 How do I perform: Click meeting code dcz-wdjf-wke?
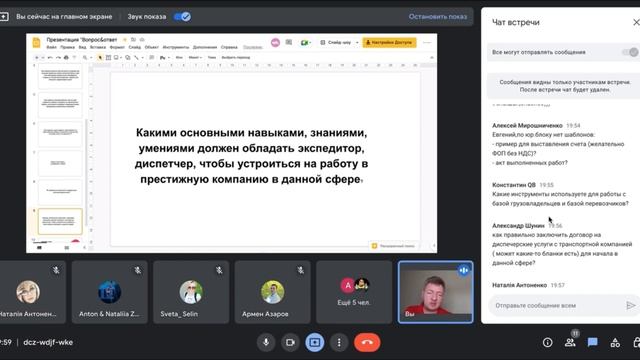click(48, 342)
